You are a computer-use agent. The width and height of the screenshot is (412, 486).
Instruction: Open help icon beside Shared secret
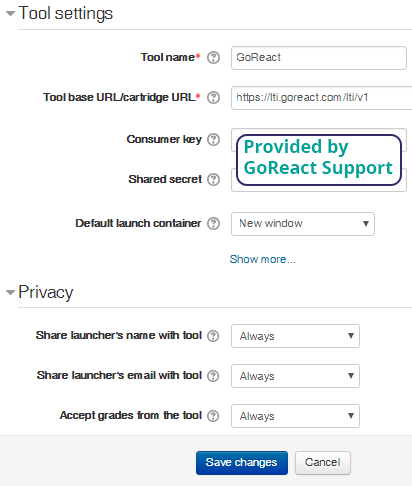coord(213,179)
